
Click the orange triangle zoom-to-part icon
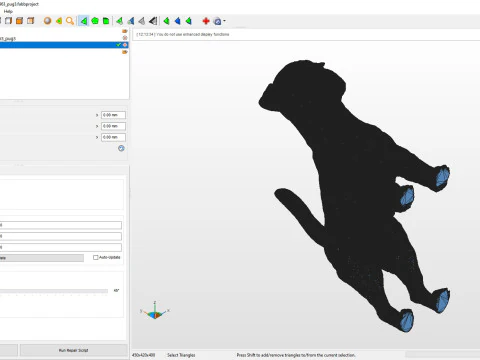tap(59, 21)
